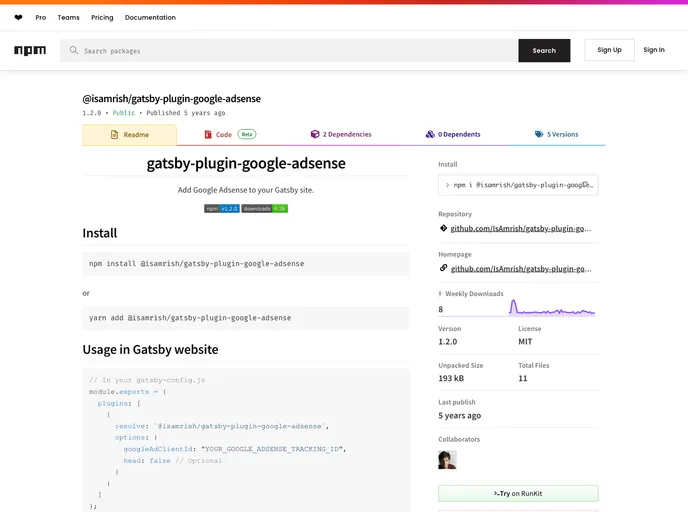Viewport: 688px width, 512px height.
Task: Click the heart icon in top bar
Action: point(18,18)
